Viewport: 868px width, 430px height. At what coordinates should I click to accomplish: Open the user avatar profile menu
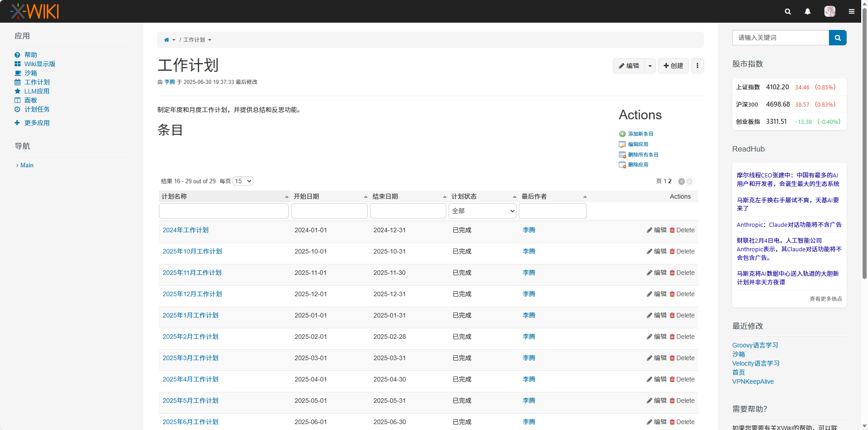click(x=829, y=11)
